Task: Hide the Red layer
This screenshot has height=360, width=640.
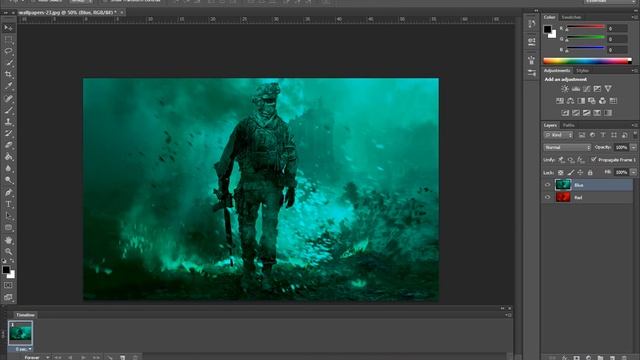Action: 548,197
